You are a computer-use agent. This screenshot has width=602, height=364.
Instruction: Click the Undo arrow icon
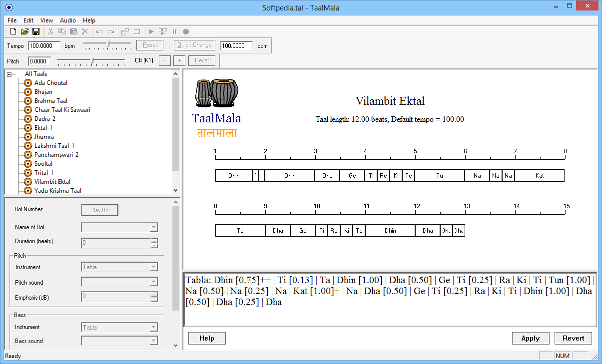click(x=99, y=31)
